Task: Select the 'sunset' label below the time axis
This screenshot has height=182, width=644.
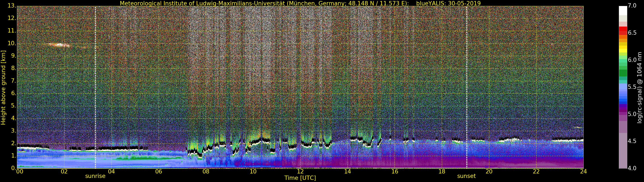Action: click(x=466, y=176)
